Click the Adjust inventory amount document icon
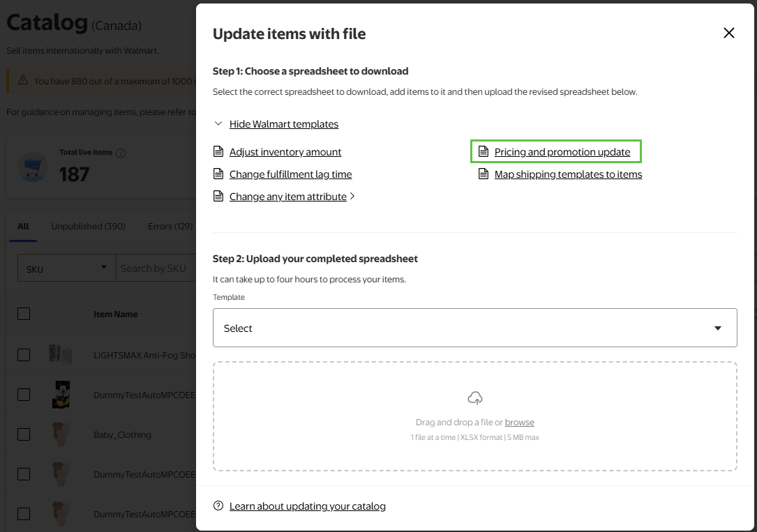 (x=218, y=152)
